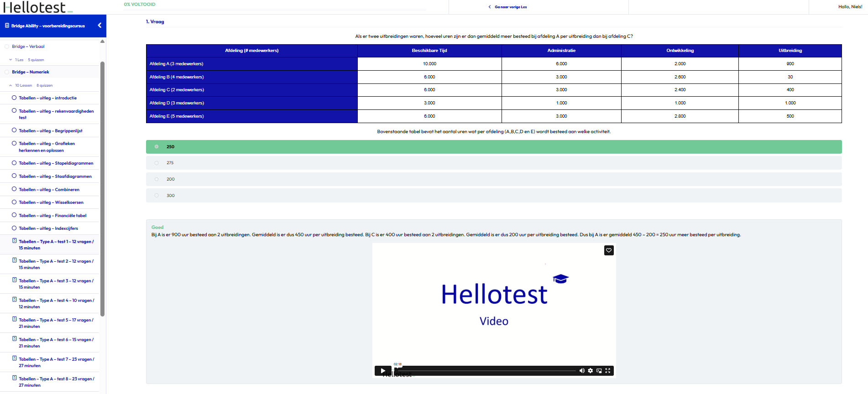Viewport: 868px width, 394px height.
Task: Click the heart icon on the video
Action: 609,250
